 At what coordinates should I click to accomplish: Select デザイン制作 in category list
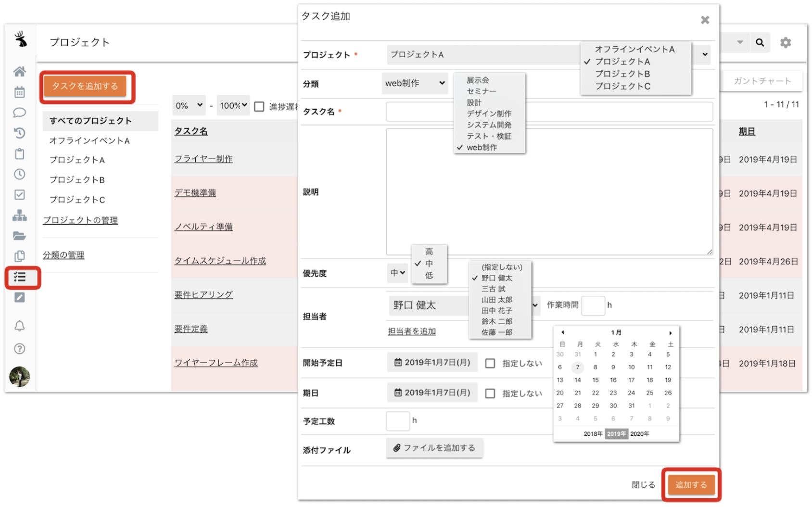click(x=489, y=114)
